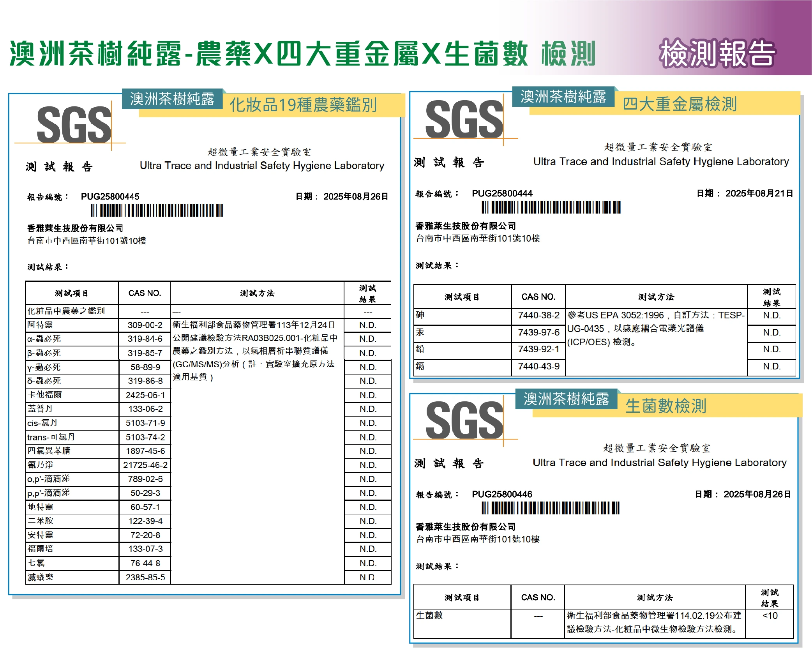Click the date 2025年08月21日
812x650 pixels.
pos(759,193)
